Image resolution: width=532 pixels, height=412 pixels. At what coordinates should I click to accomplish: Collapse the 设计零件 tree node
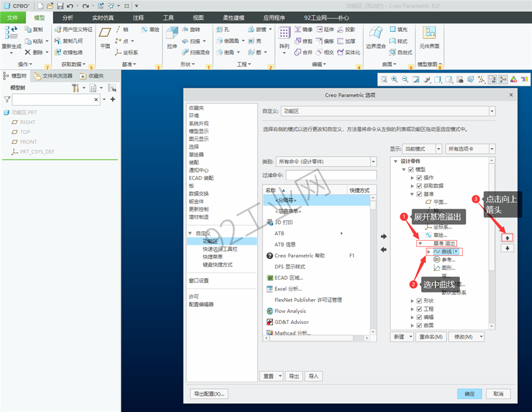tap(395, 161)
